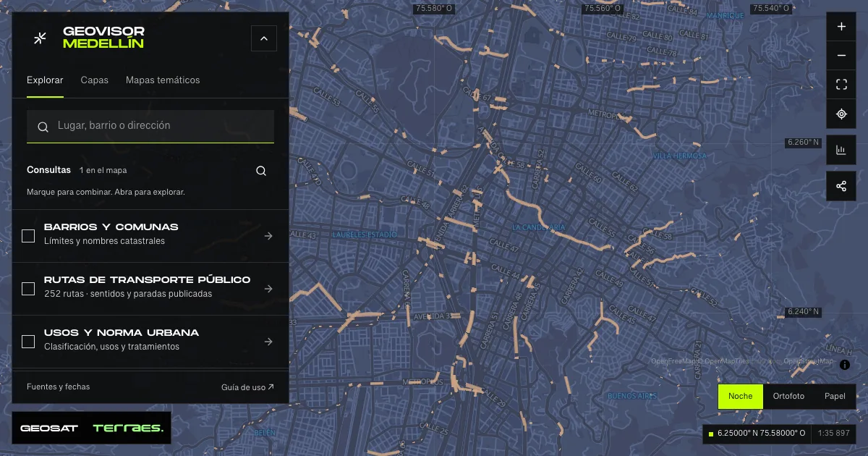Click the MANRIQUE map label
868x456 pixels.
point(726,16)
